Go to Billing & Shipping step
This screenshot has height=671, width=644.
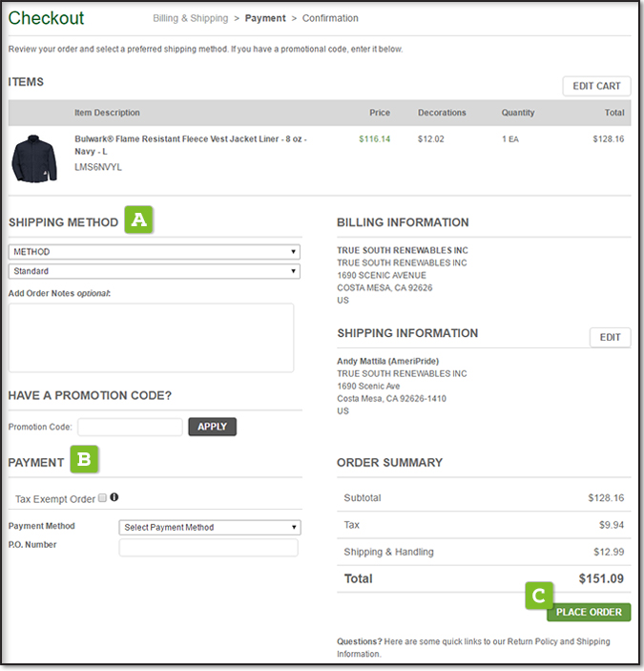190,18
